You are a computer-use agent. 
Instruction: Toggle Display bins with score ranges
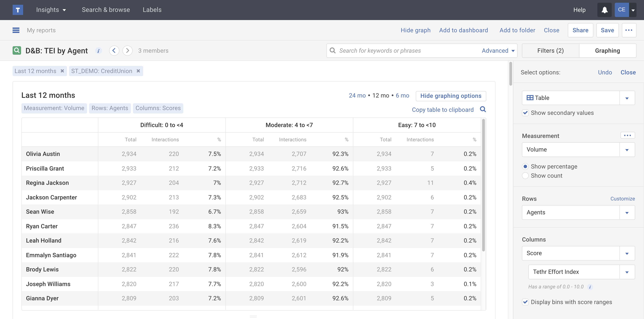click(525, 302)
